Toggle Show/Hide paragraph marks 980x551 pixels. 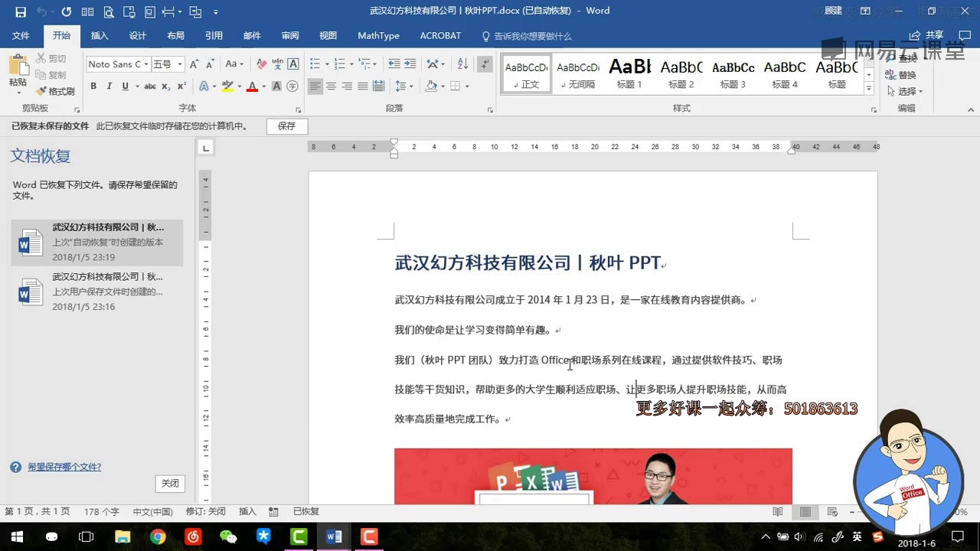[485, 64]
